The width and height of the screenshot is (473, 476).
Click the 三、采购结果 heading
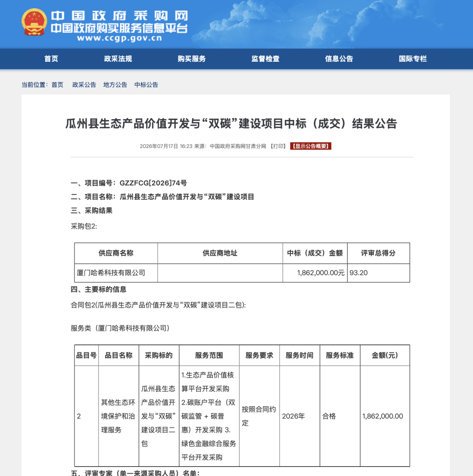(92, 211)
